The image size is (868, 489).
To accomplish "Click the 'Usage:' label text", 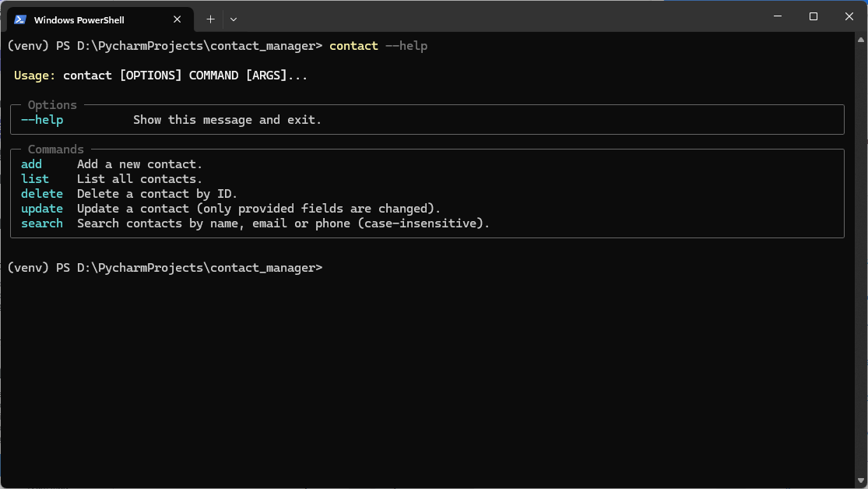I will pyautogui.click(x=35, y=76).
